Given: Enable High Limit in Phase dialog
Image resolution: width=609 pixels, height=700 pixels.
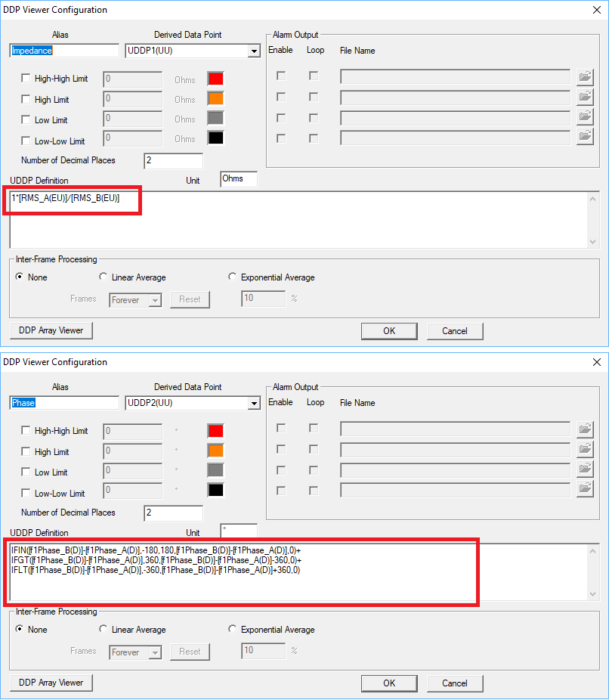Looking at the screenshot, I should click(26, 451).
